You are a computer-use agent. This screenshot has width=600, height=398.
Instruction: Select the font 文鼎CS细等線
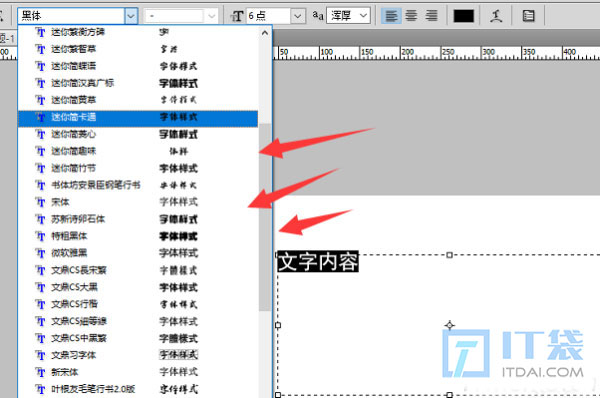(x=138, y=321)
